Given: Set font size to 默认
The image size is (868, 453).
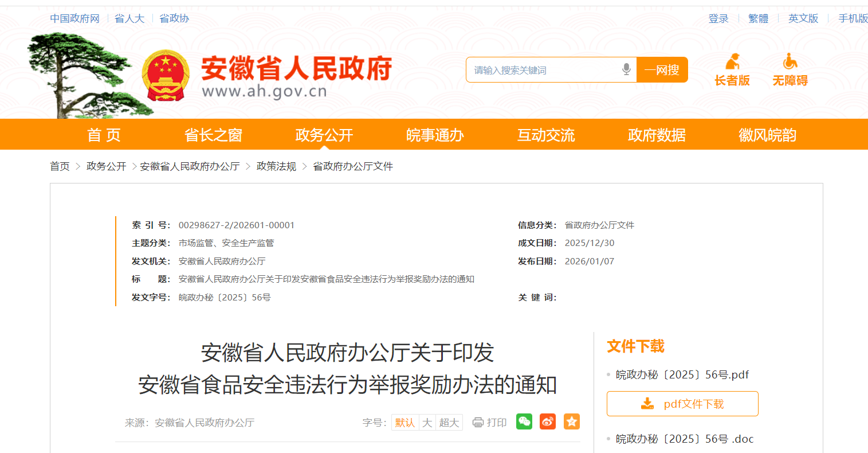Looking at the screenshot, I should pyautogui.click(x=404, y=423).
